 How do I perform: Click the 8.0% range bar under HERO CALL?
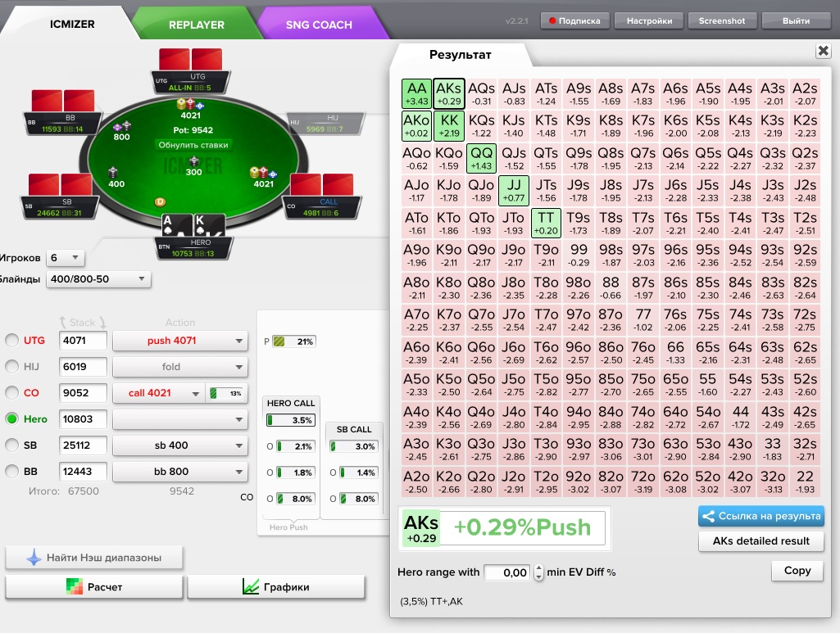[295, 499]
